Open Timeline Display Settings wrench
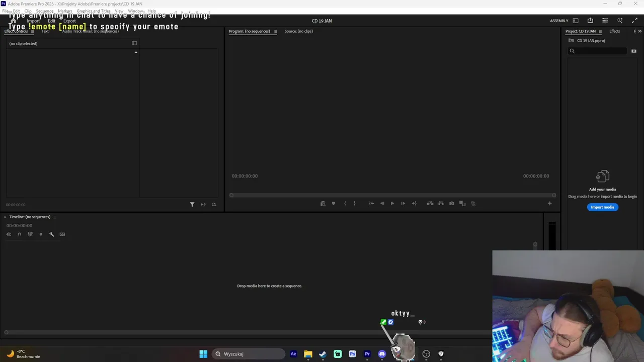 pyautogui.click(x=51, y=234)
